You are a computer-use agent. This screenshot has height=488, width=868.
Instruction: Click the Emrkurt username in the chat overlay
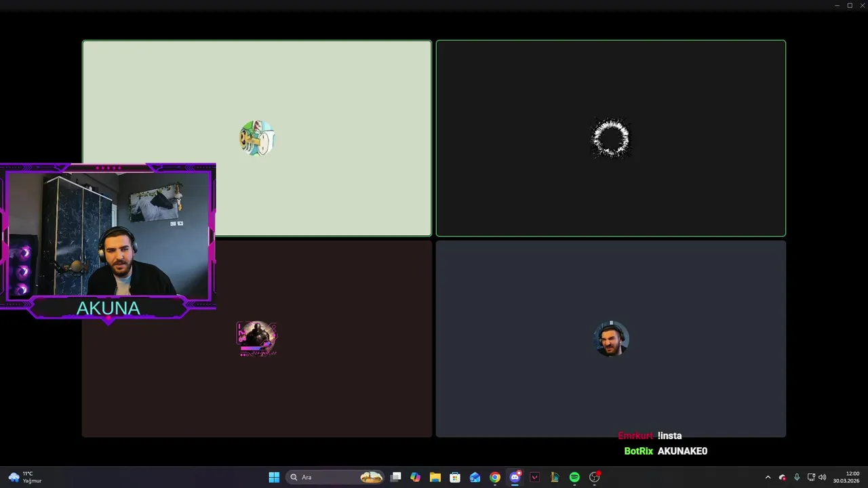pos(635,436)
